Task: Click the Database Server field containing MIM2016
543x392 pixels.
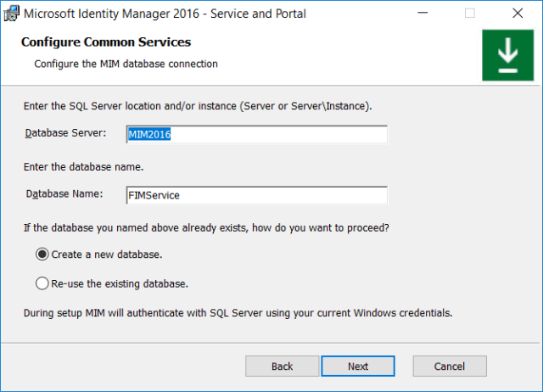Action: [256, 135]
